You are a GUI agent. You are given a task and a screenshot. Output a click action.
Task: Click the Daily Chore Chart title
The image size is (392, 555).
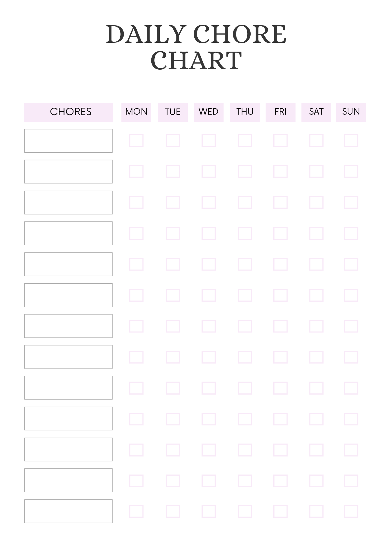[196, 47]
